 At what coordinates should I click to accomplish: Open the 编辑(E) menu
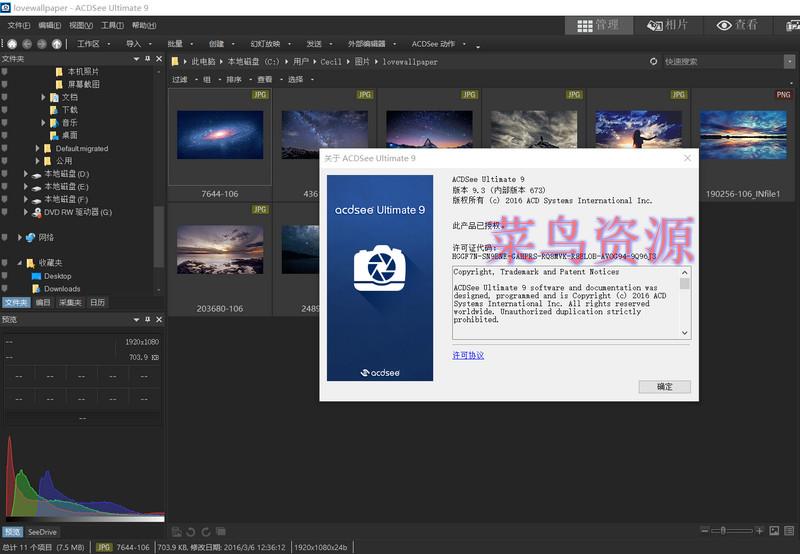tap(49, 25)
